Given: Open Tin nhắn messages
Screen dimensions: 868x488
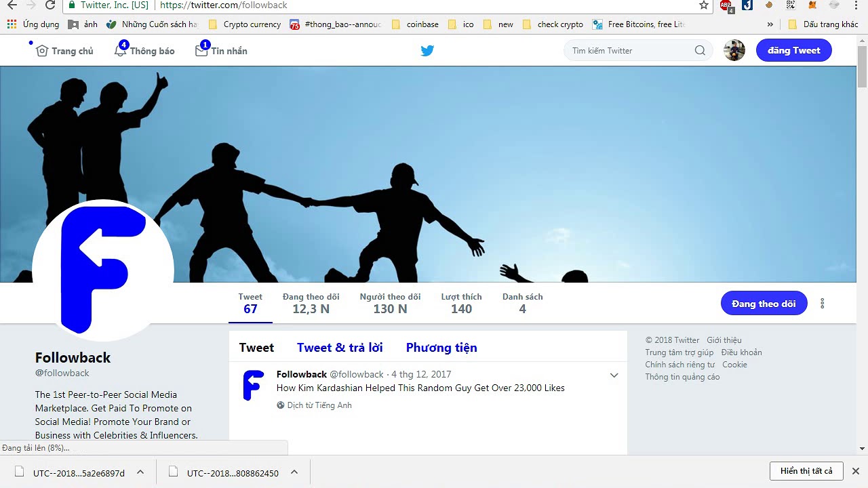Looking at the screenshot, I should pos(221,51).
